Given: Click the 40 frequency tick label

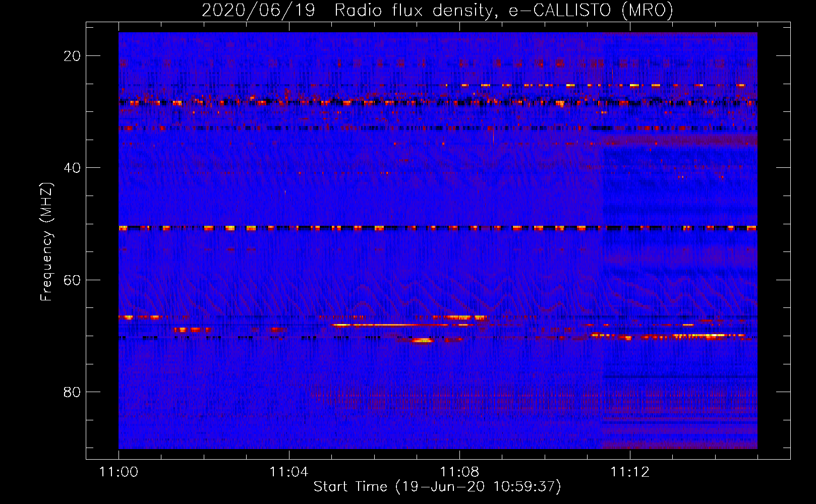Looking at the screenshot, I should coord(72,168).
